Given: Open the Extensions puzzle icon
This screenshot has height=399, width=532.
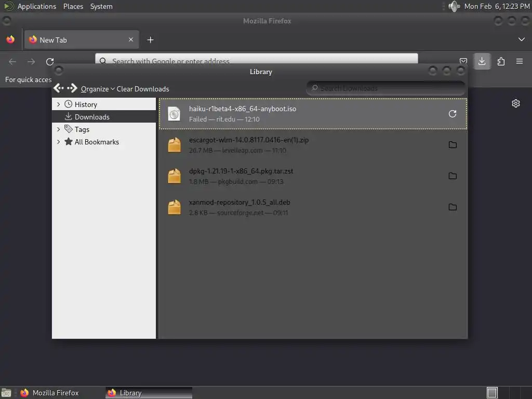Looking at the screenshot, I should click(501, 61).
